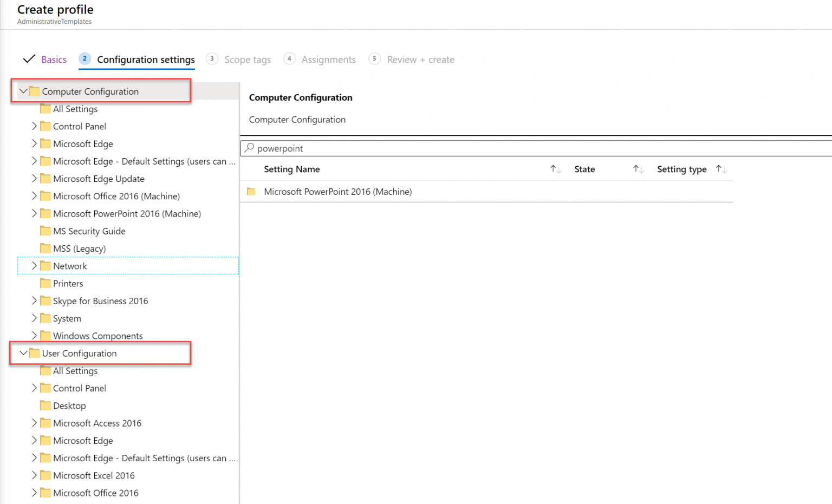Click the checkmark icon beside Basics
This screenshot has height=504, width=832.
point(29,58)
